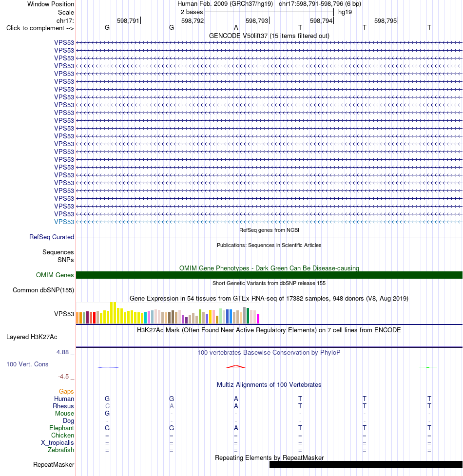Click the Layered H3K27Ac track label

pos(32,337)
